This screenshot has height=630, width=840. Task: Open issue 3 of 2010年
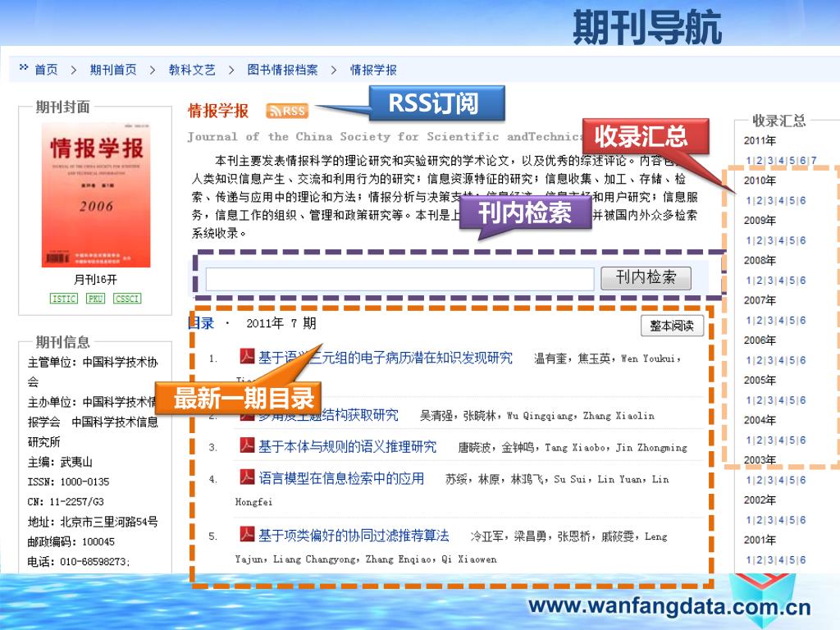pyautogui.click(x=770, y=201)
